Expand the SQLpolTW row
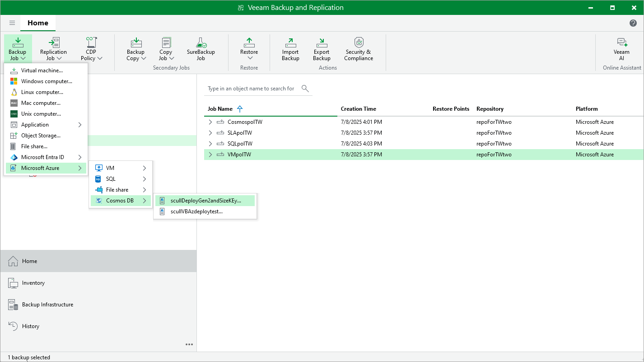This screenshot has width=644, height=362. pos(210,144)
